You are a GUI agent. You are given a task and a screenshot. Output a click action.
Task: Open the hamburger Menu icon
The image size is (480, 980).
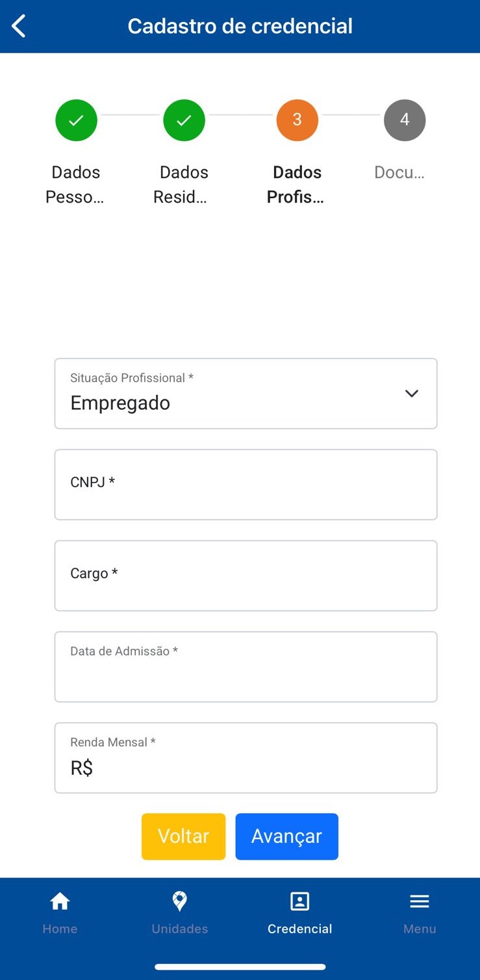tap(420, 901)
